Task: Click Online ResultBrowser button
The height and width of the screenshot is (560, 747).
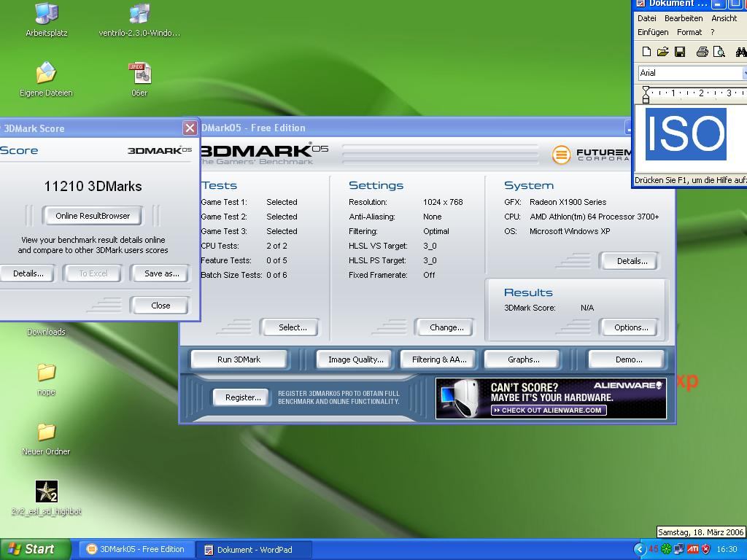Action: (x=93, y=216)
